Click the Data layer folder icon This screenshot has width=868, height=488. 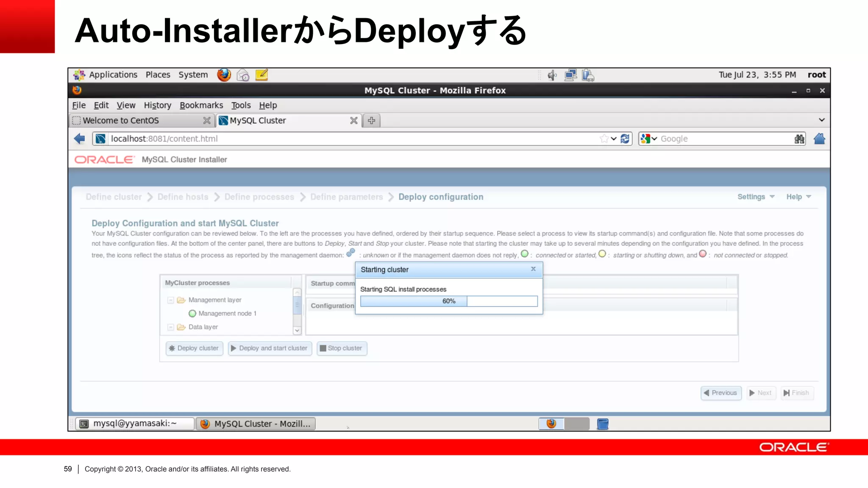(x=181, y=327)
